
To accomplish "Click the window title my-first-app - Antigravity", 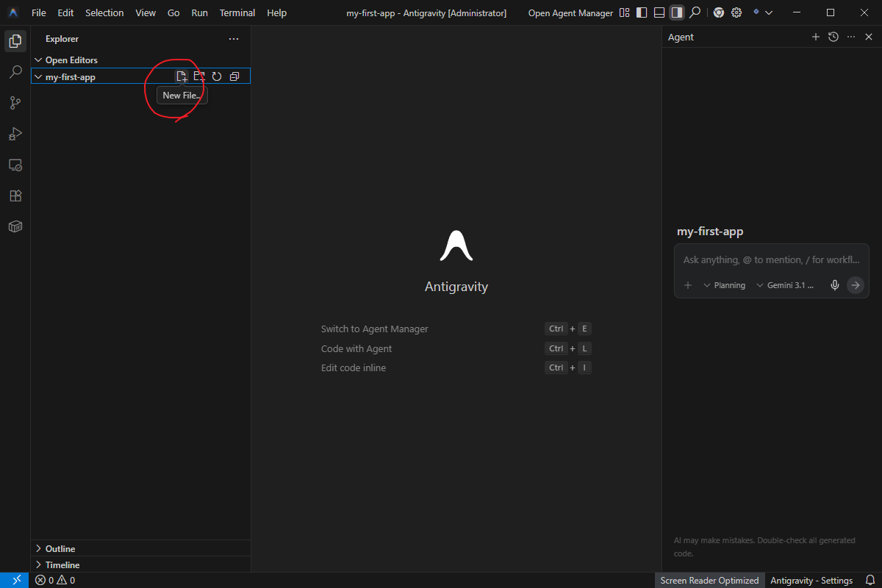I will (426, 12).
